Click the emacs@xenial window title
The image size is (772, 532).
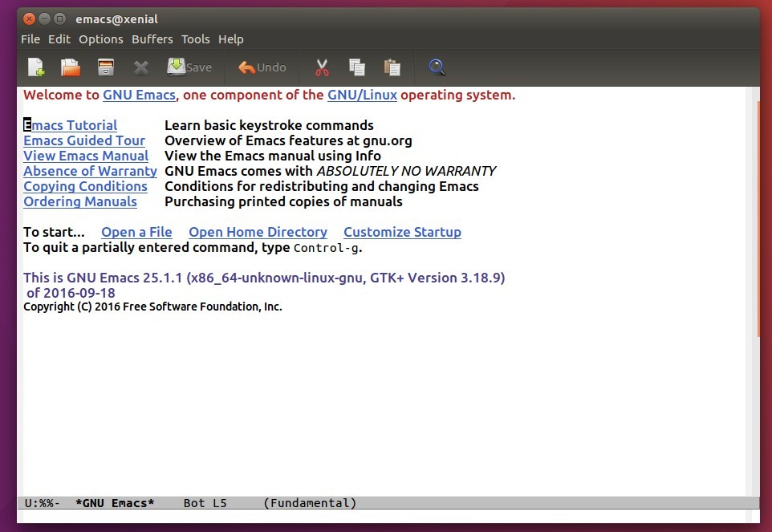116,19
